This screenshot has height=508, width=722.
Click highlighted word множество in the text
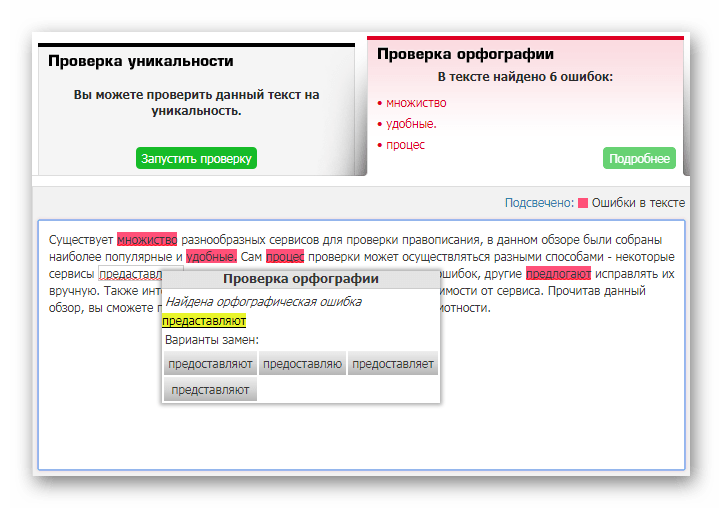pyautogui.click(x=147, y=239)
